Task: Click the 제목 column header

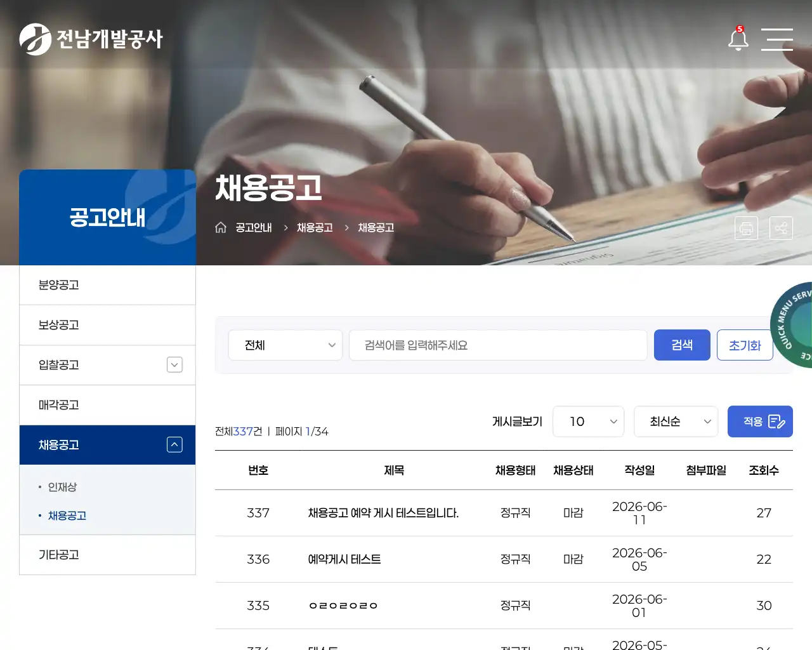Action: [x=394, y=470]
